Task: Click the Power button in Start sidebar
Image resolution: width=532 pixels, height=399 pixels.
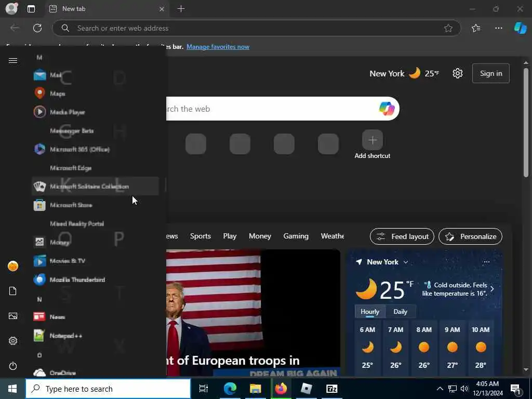Action: (x=13, y=366)
